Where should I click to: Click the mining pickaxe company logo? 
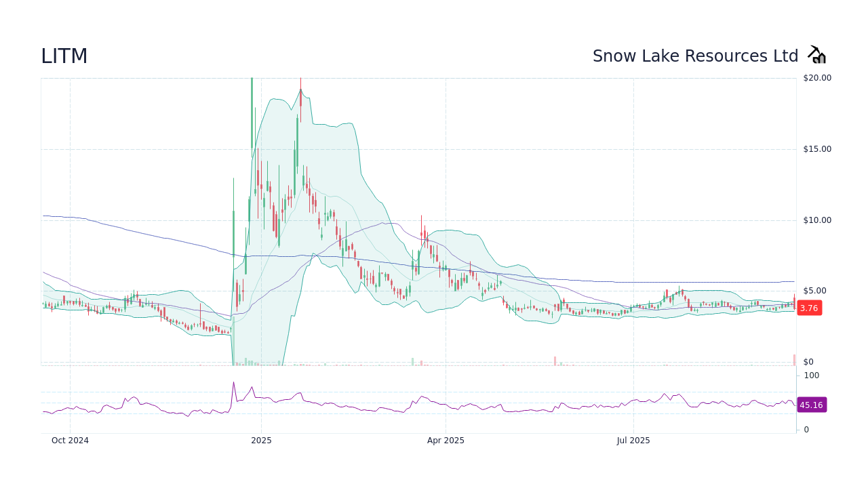816,54
